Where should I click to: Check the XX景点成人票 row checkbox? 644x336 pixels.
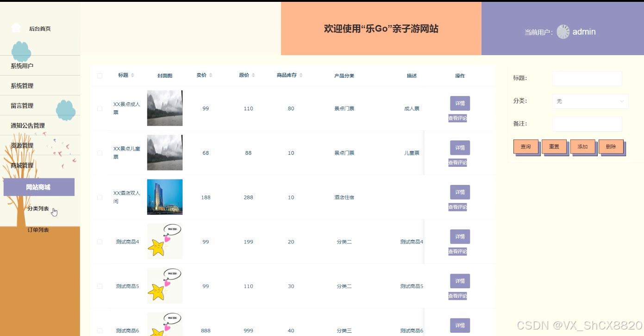click(x=100, y=108)
